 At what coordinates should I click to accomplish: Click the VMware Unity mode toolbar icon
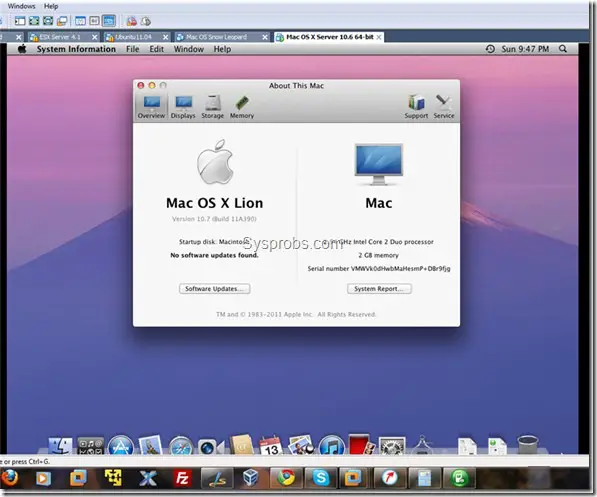click(x=48, y=21)
